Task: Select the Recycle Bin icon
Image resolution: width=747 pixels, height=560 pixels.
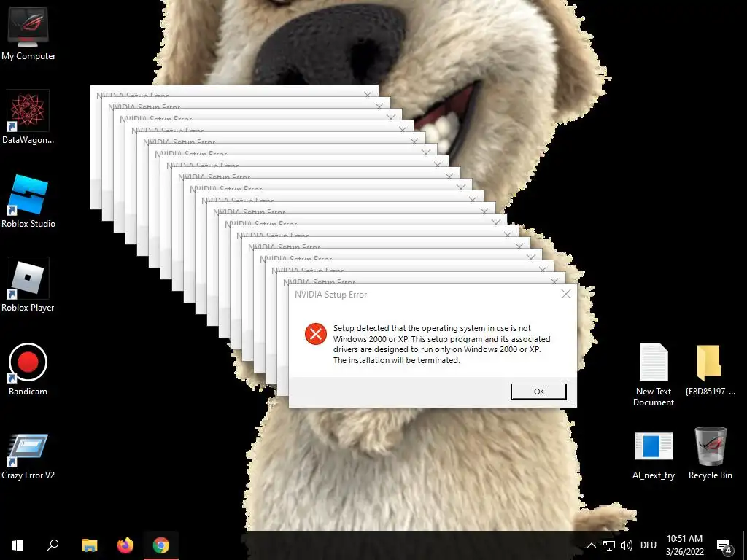Action: [x=710, y=454]
